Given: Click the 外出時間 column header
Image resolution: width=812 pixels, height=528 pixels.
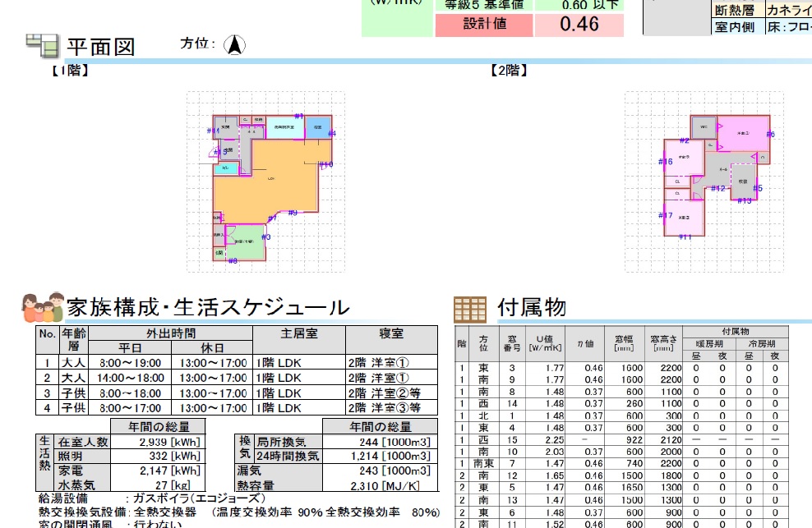Looking at the screenshot, I should (x=170, y=333).
